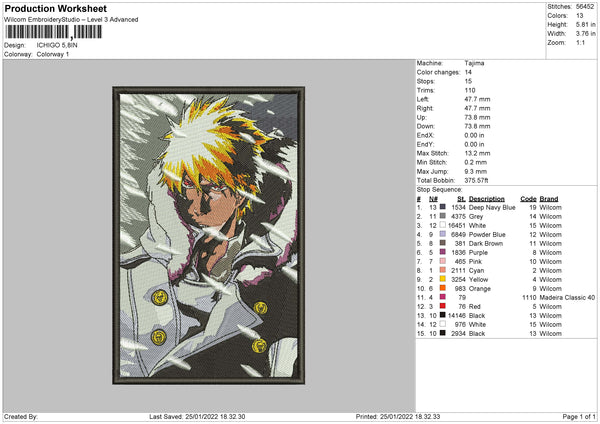This screenshot has height=424, width=600.
Task: Click the 'Created By:' footer label
Action: [21, 417]
